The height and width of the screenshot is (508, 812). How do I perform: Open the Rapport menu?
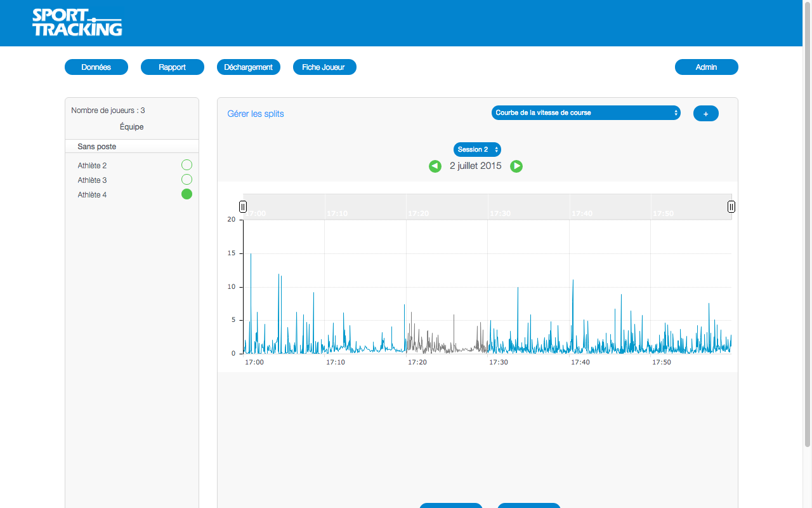pos(173,67)
